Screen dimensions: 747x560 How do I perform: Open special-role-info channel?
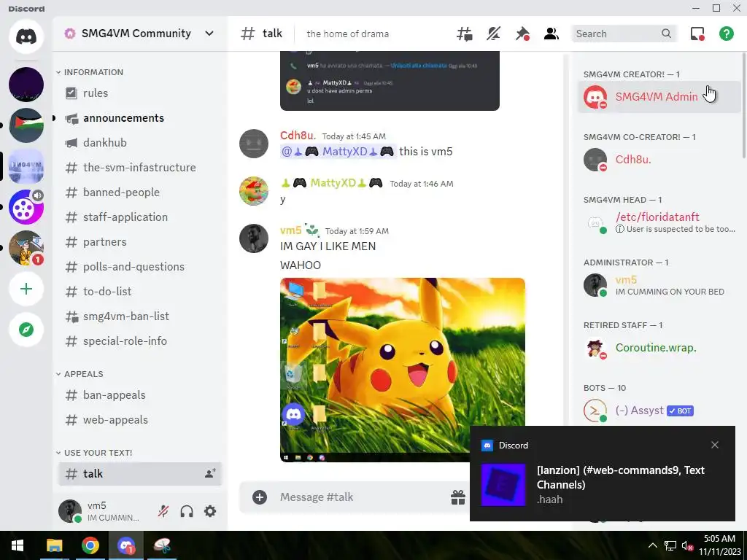[139, 341]
